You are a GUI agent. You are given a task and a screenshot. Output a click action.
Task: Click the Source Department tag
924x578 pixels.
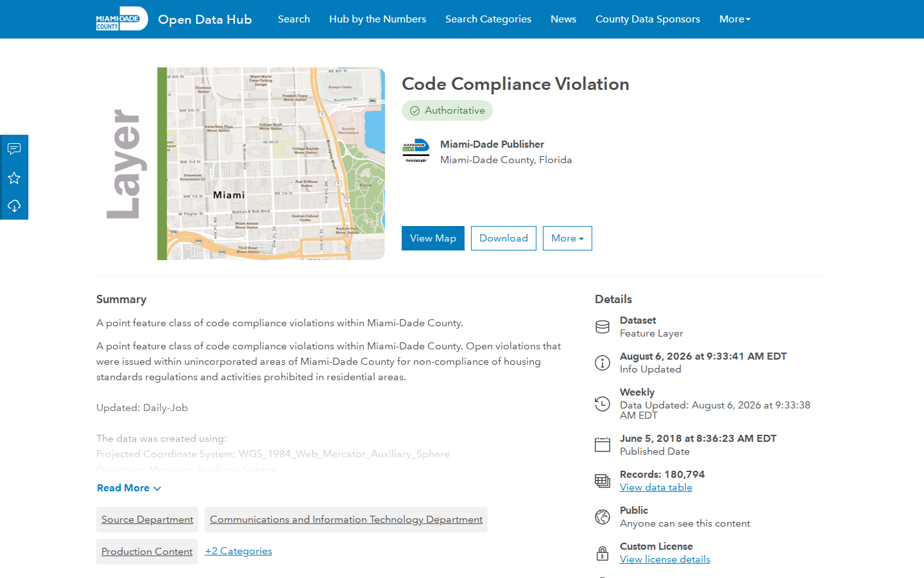click(147, 520)
